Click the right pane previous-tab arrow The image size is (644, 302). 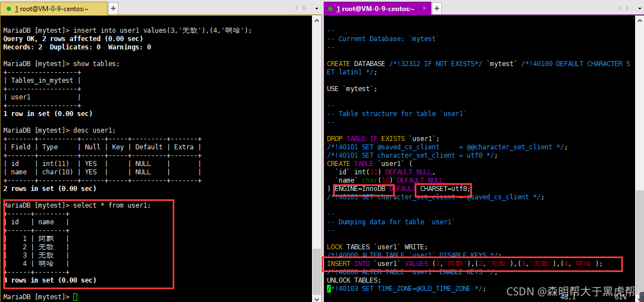click(620, 8)
